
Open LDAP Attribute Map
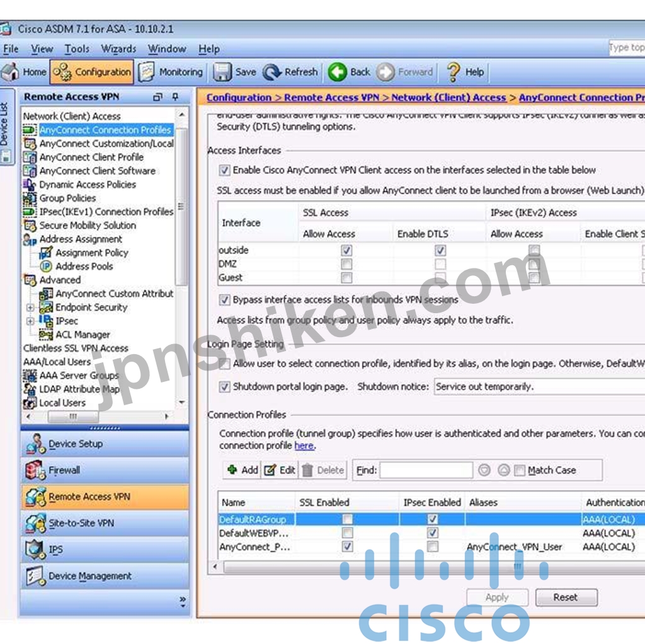point(79,389)
